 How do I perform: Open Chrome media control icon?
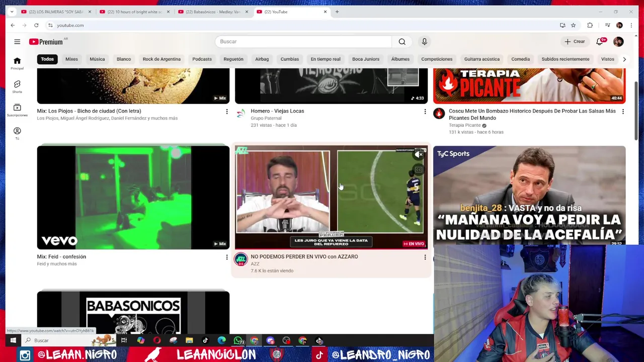click(607, 25)
